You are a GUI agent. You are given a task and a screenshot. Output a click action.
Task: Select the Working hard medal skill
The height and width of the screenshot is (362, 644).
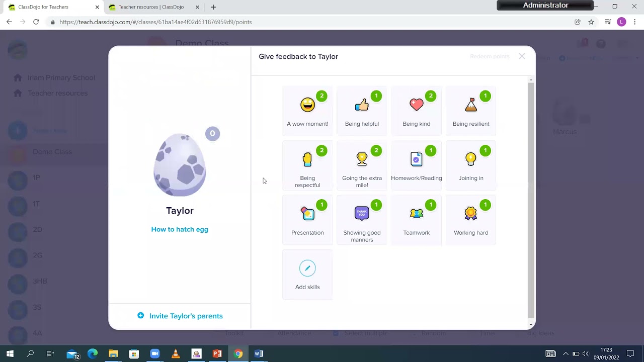(x=471, y=220)
